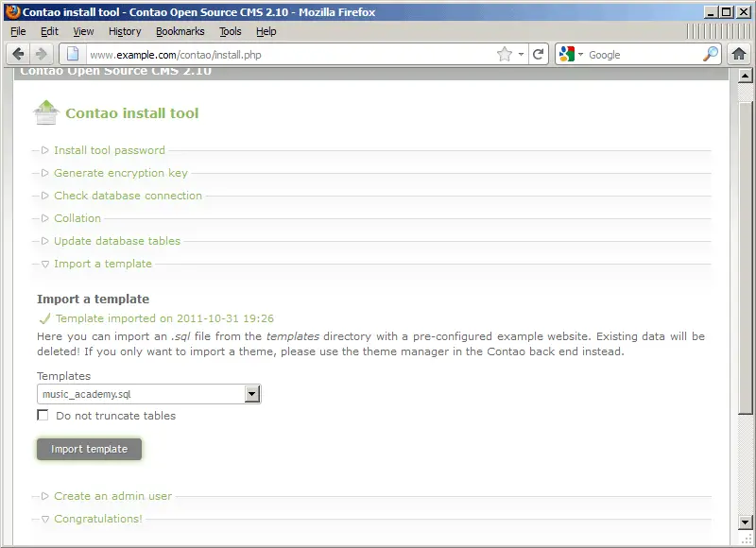The image size is (756, 548).
Task: Open the search engine selector dropdown
Action: coord(580,54)
